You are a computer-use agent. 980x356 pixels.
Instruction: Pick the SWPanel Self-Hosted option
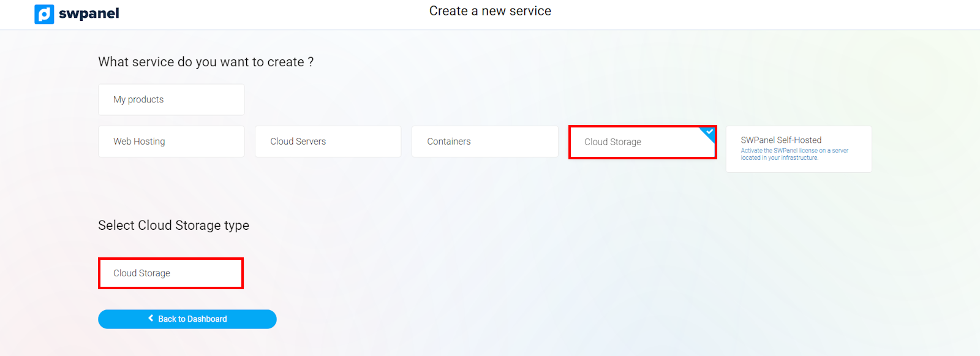click(799, 149)
